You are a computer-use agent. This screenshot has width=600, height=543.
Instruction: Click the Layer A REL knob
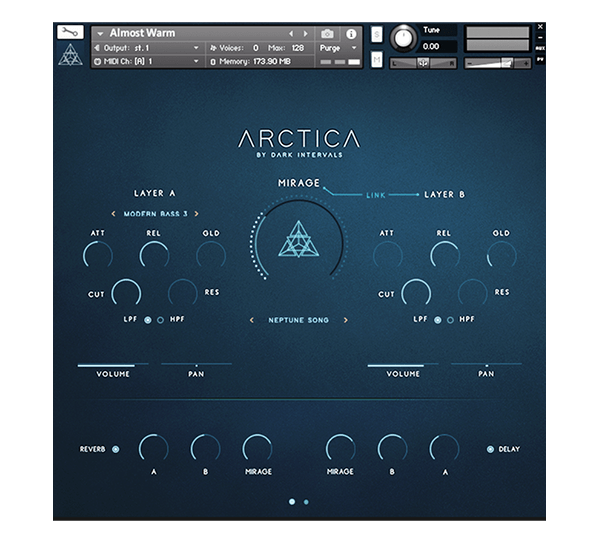154,256
